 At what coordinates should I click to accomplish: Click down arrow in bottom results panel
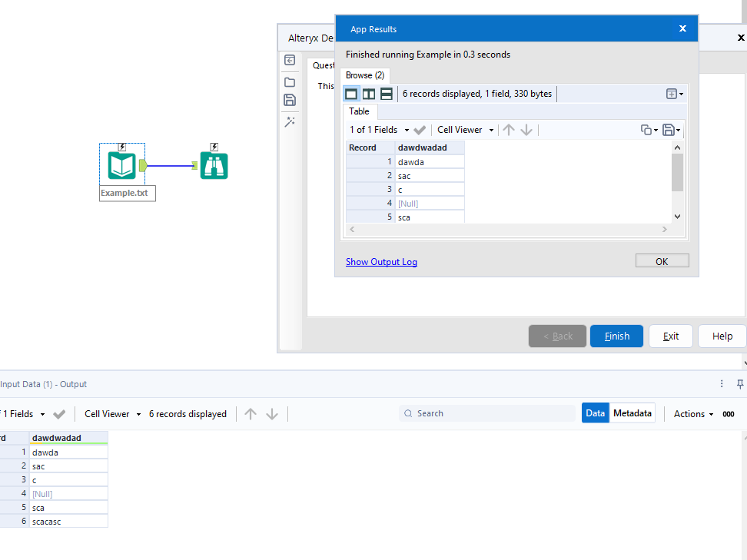[x=272, y=414]
